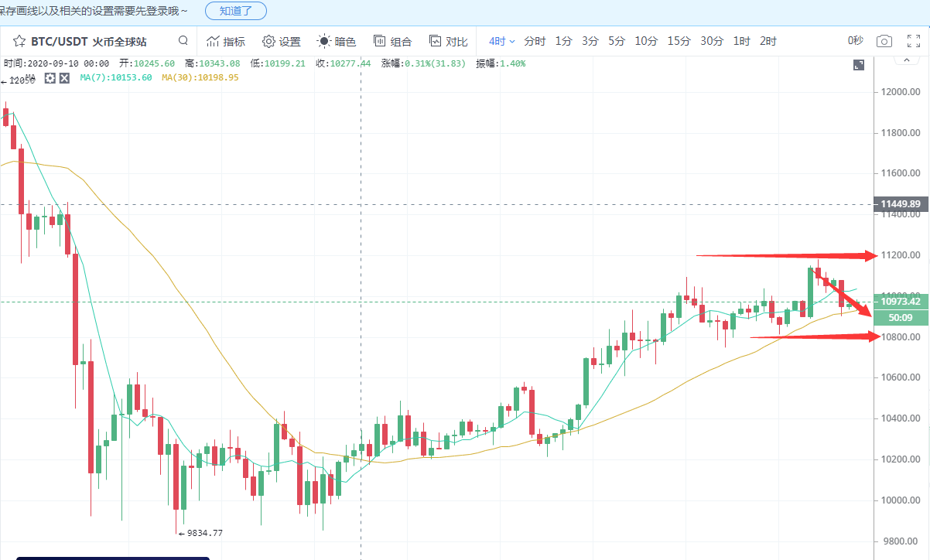Expand the 4时 interval dropdown

501,41
